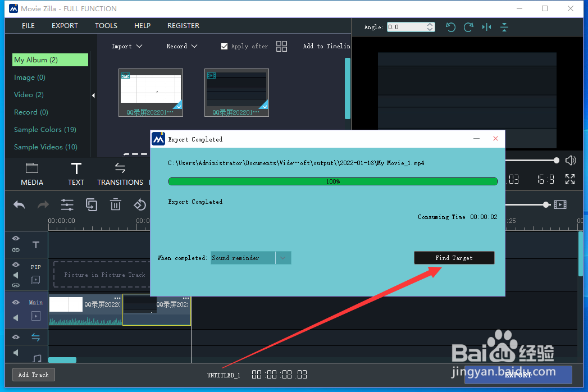Select My Album (2) category

[50, 60]
